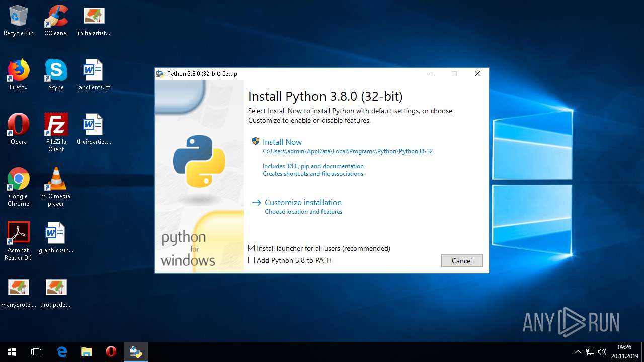This screenshot has width=644, height=362.
Task: Open the volume control tray icon
Action: pos(602,352)
